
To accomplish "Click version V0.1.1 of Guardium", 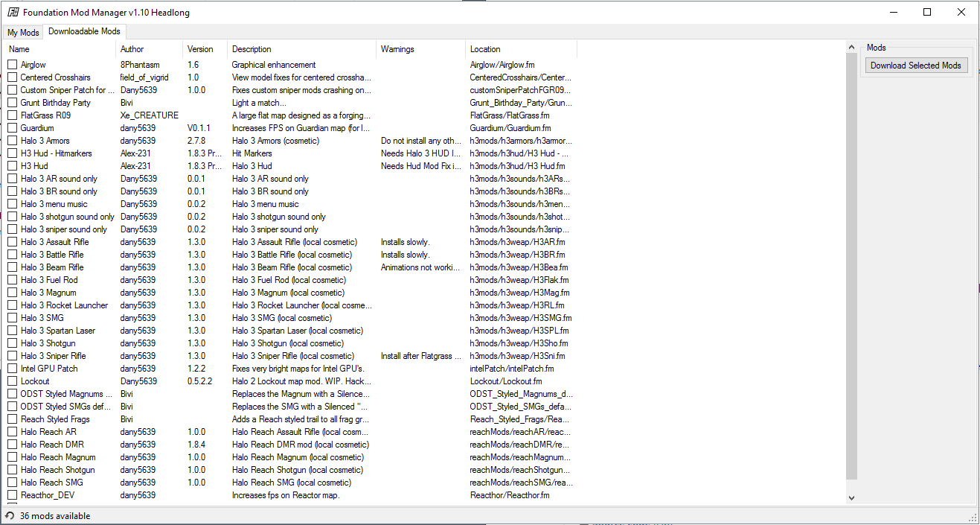I will pyautogui.click(x=199, y=128).
